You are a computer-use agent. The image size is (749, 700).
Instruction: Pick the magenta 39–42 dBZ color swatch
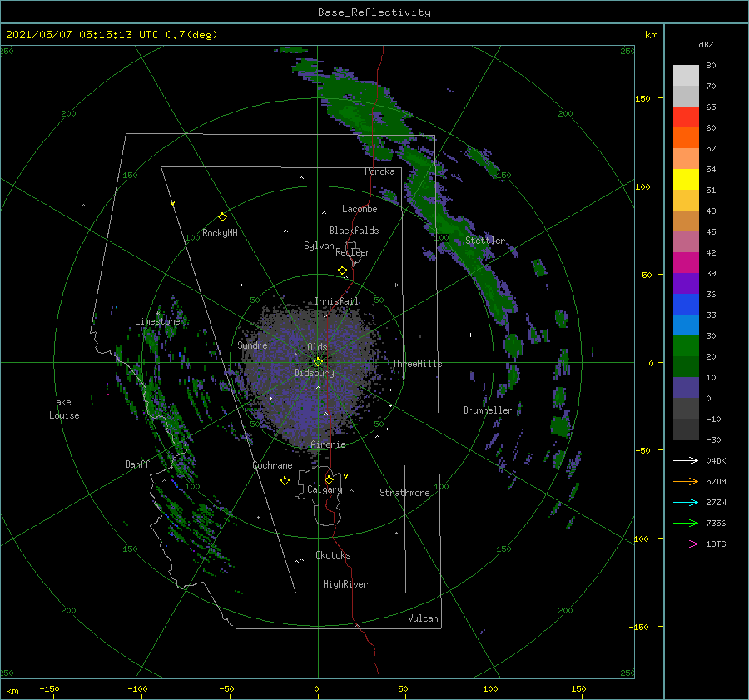click(x=686, y=263)
